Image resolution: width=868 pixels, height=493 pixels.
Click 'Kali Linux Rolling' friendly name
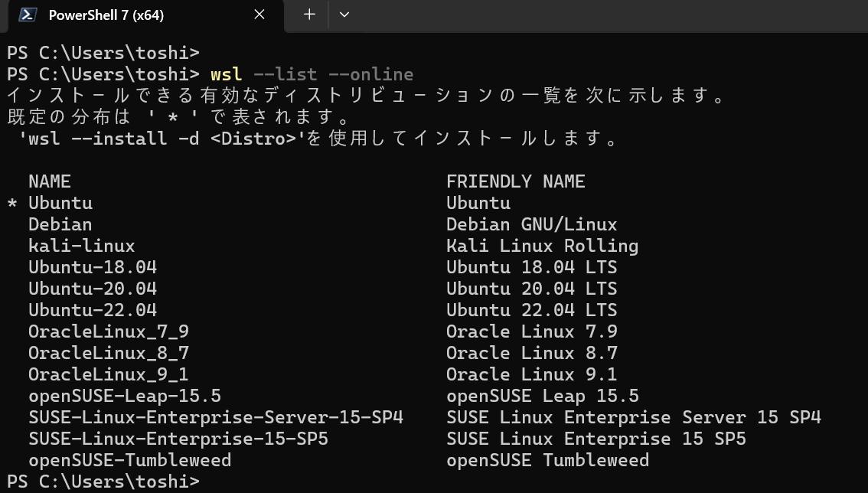pos(542,246)
